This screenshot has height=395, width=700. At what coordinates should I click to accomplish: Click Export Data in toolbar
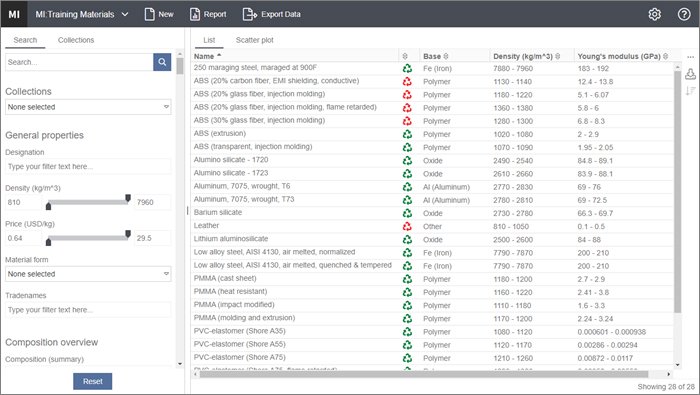[271, 14]
